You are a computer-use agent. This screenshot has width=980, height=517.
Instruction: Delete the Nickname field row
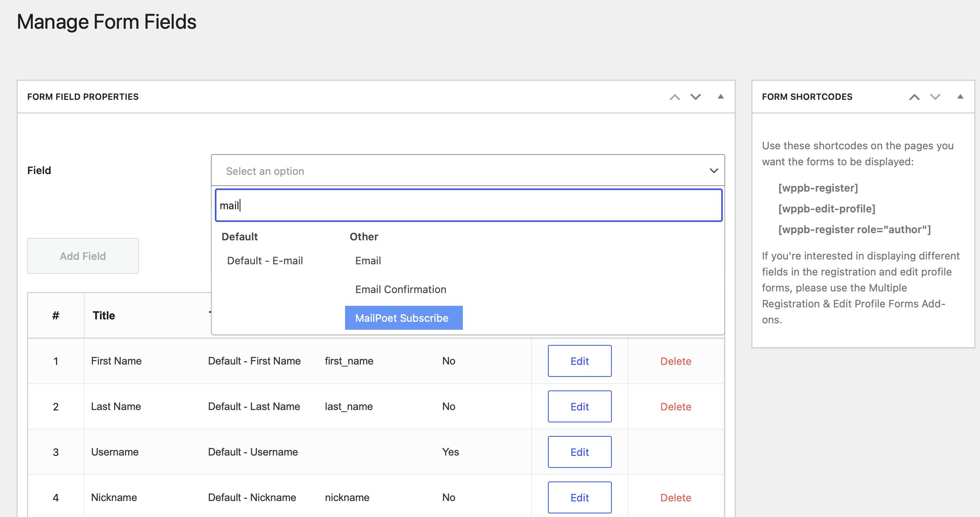tap(676, 497)
